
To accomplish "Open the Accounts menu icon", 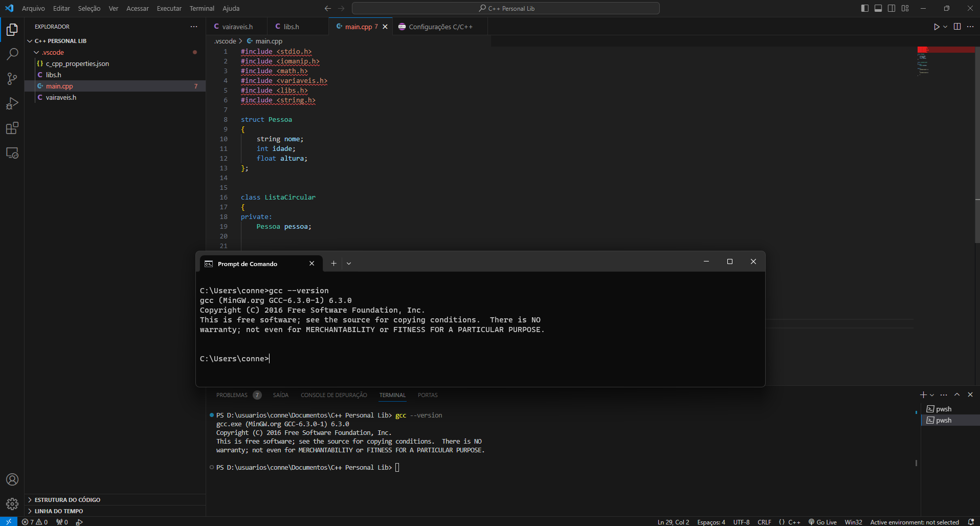I will (x=12, y=479).
